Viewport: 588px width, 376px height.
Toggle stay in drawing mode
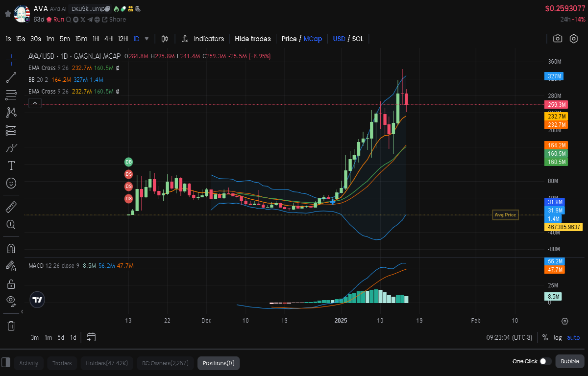pos(11,266)
